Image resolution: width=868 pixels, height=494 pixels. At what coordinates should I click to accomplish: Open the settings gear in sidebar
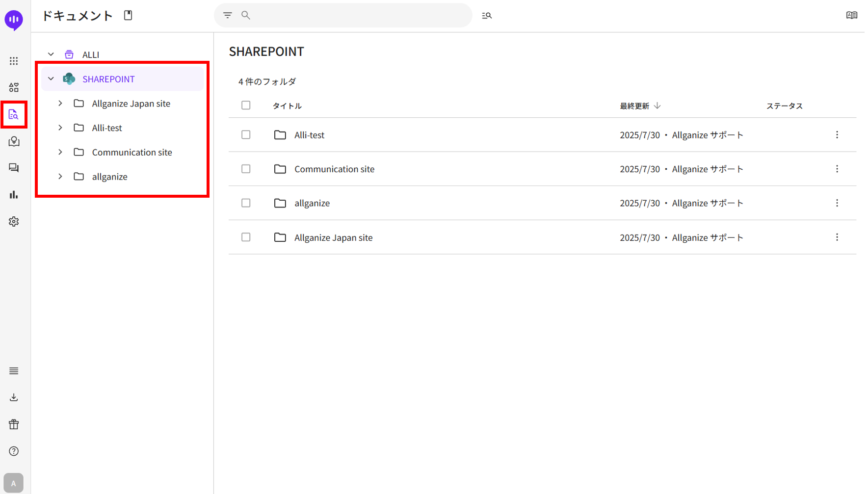[14, 222]
